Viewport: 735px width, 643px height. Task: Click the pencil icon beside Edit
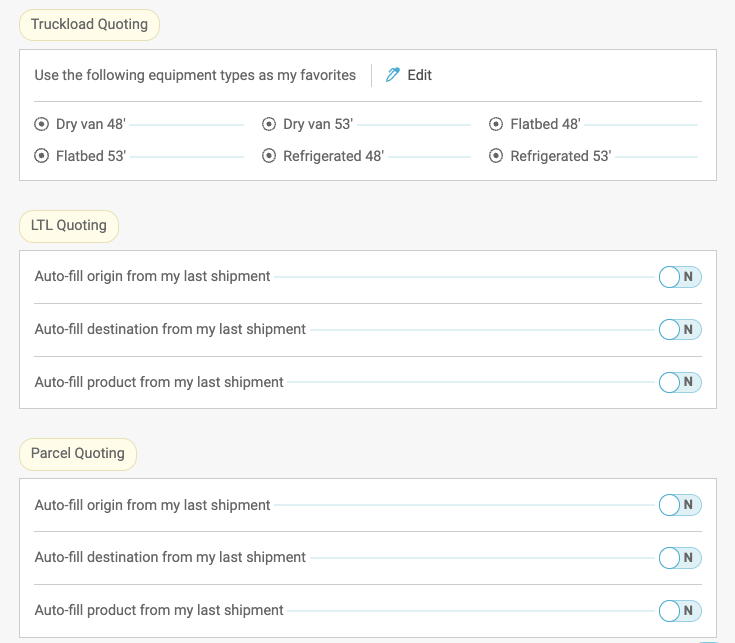[x=393, y=75]
